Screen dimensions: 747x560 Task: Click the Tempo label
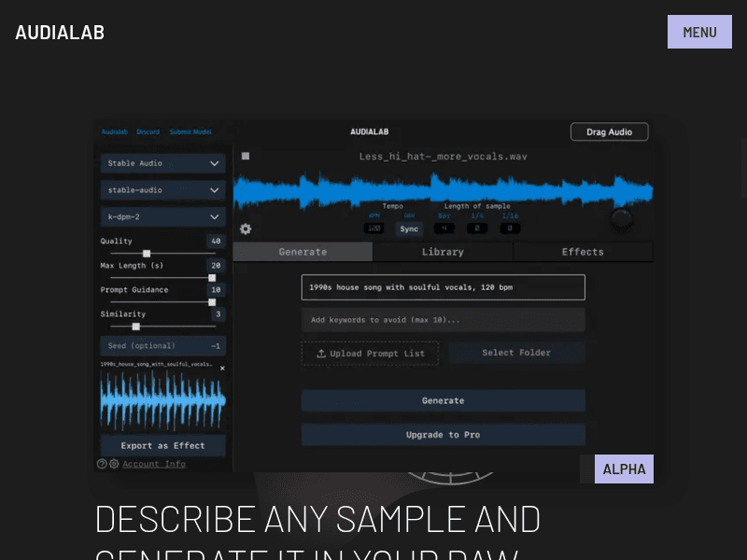point(392,206)
